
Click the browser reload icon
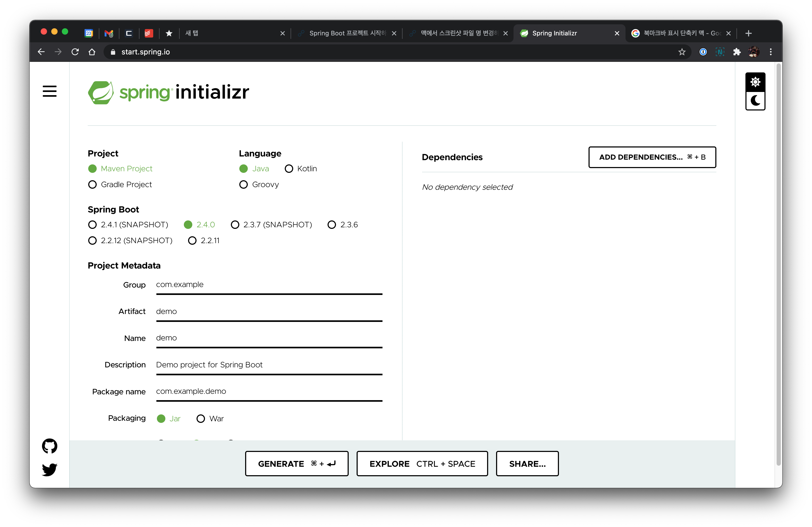coord(75,52)
